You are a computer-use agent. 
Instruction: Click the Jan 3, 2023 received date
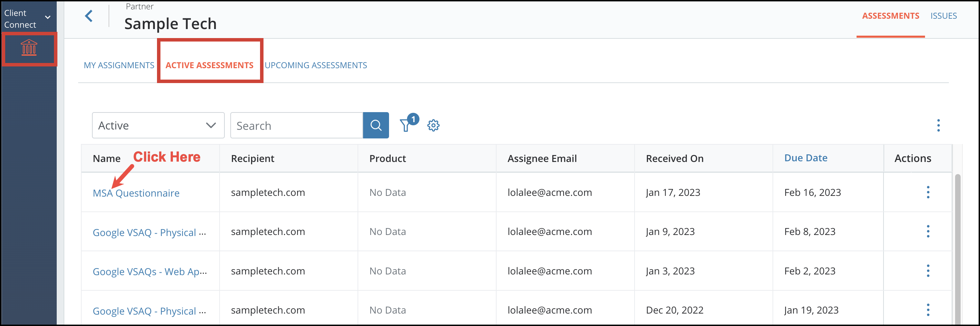tap(670, 271)
